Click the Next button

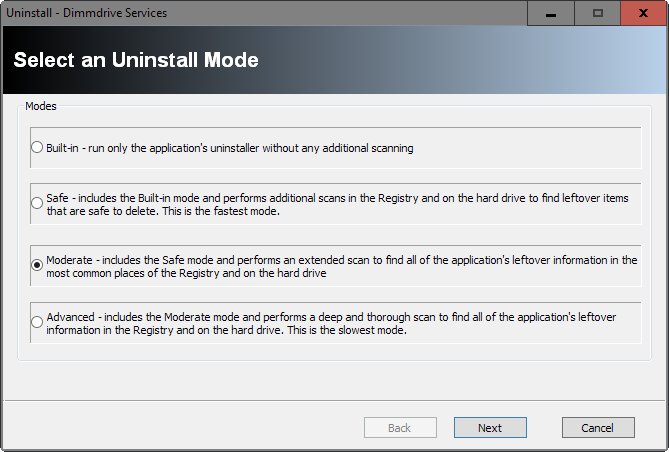pos(490,428)
